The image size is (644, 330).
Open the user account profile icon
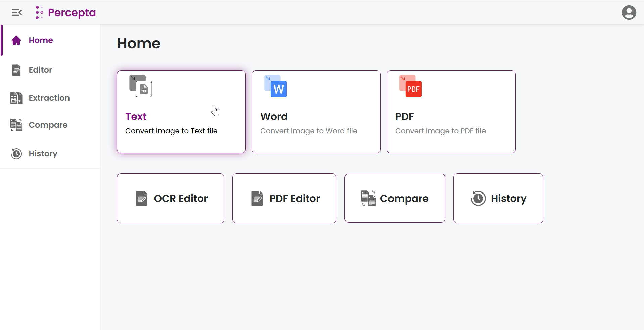tap(629, 12)
